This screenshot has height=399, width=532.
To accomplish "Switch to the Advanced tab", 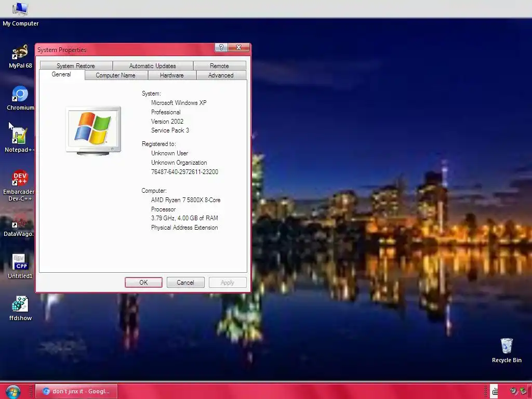I will click(x=221, y=75).
